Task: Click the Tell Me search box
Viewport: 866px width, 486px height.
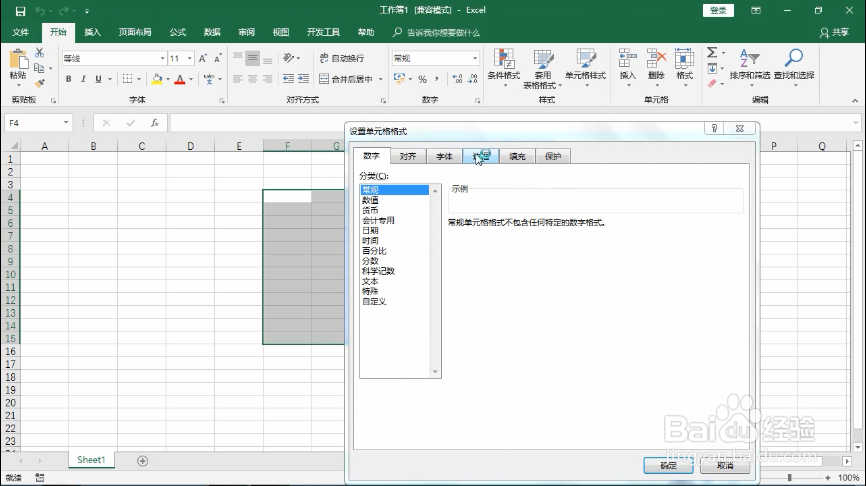Action: coord(436,33)
